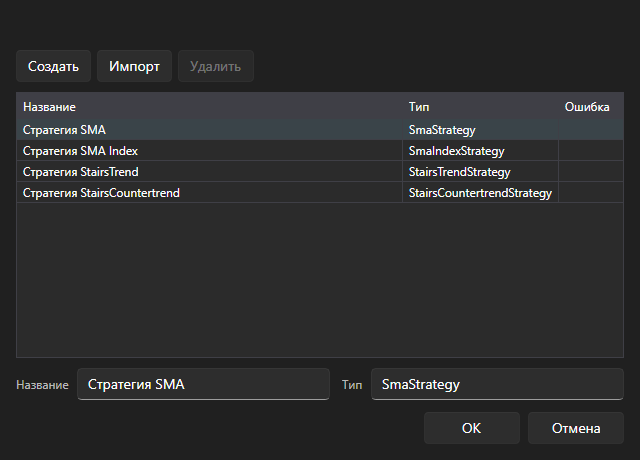
Task: Cancel with the Отмена button
Action: click(576, 428)
